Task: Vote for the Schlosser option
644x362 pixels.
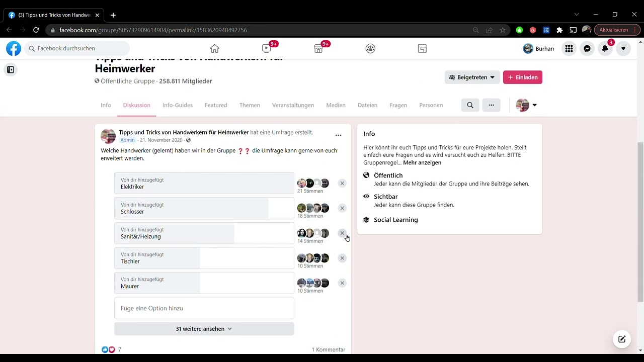Action: [x=204, y=208]
